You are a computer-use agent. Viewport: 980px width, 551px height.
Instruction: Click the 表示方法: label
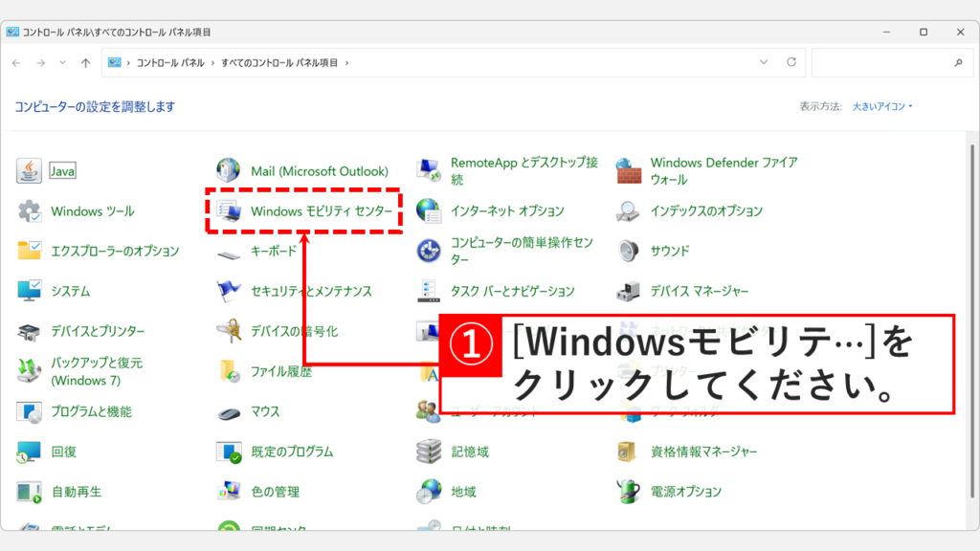click(x=820, y=107)
